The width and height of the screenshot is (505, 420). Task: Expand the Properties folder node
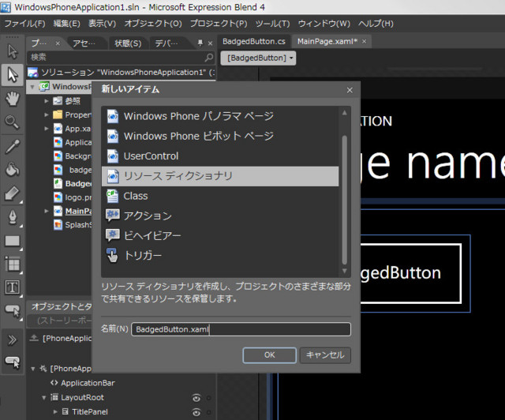(x=47, y=114)
